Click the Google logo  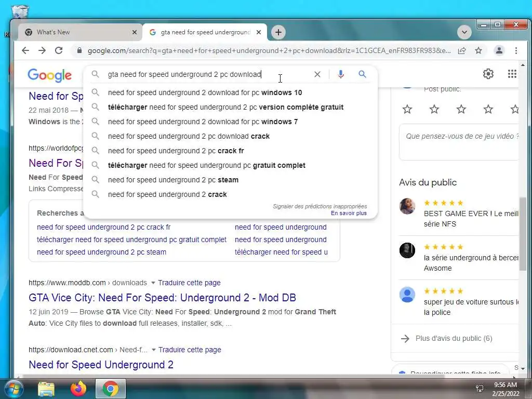(49, 75)
